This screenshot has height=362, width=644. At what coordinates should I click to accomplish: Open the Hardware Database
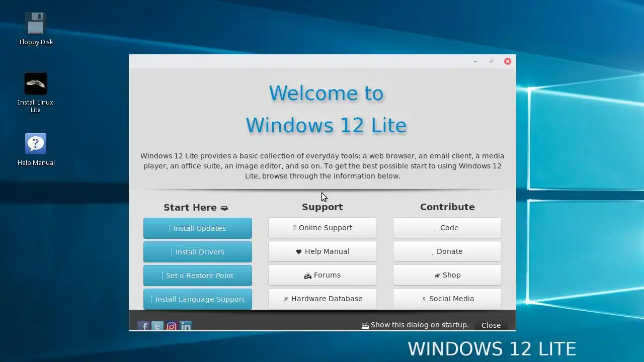(x=323, y=299)
